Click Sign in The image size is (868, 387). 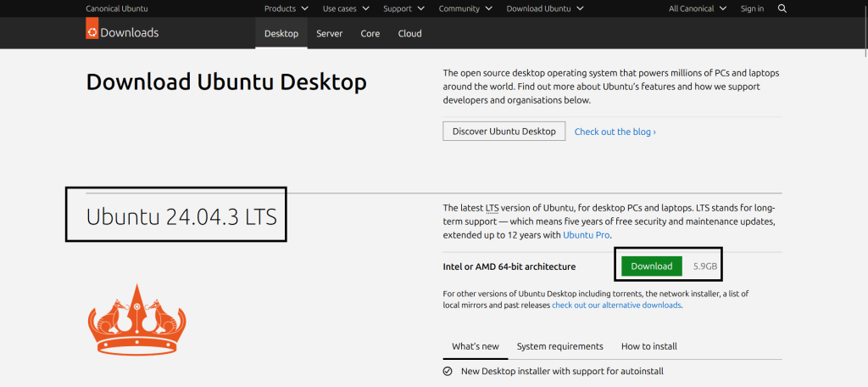tap(752, 8)
